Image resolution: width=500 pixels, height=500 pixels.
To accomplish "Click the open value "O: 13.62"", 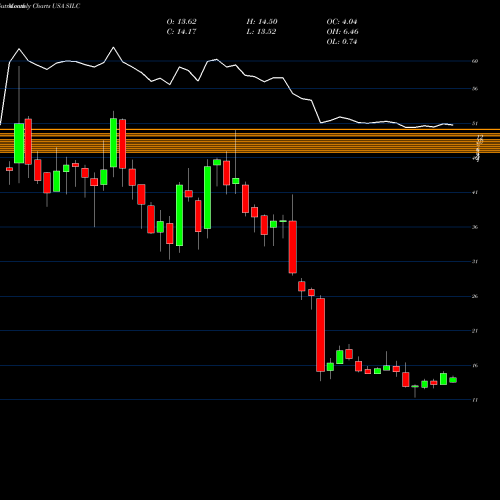I will coord(181,22).
